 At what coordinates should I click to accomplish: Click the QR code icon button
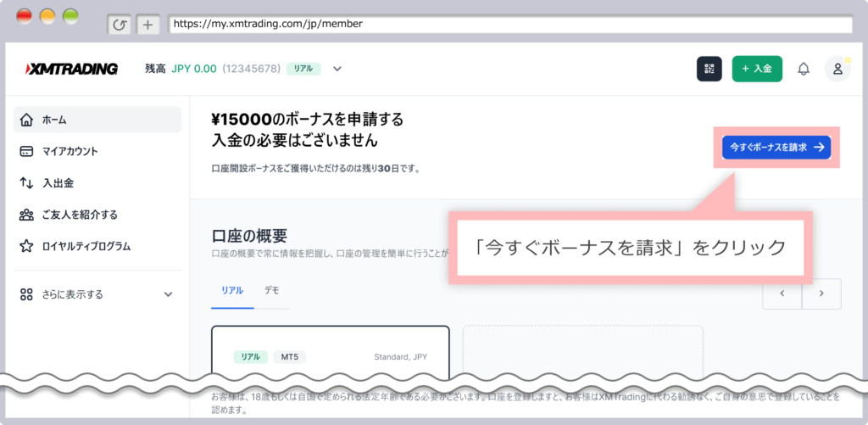pyautogui.click(x=709, y=69)
